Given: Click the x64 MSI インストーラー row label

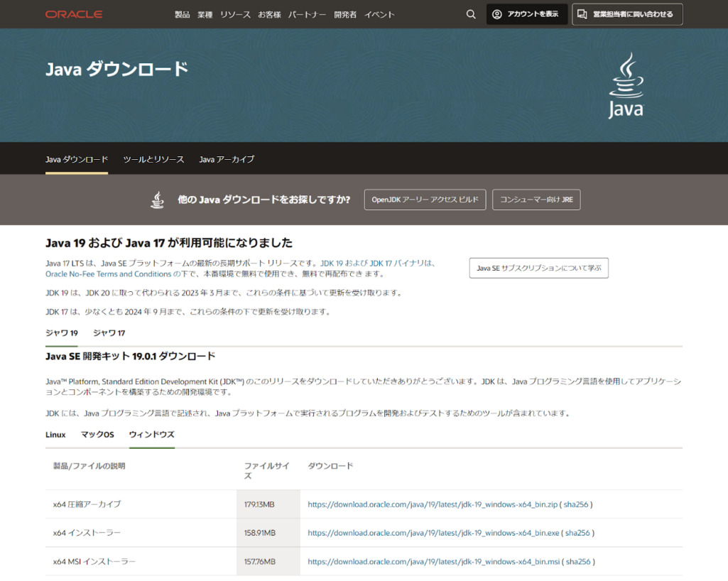Looking at the screenshot, I should click(x=94, y=562).
